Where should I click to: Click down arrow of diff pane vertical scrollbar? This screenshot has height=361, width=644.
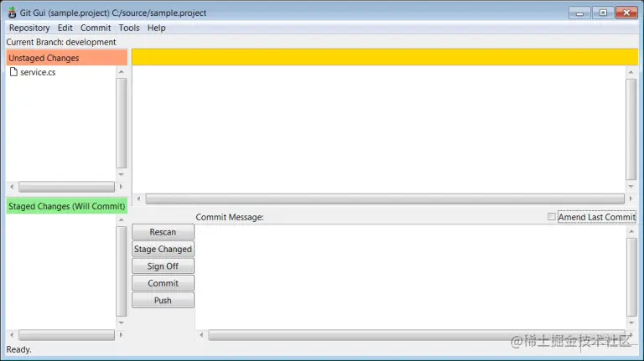pos(631,187)
